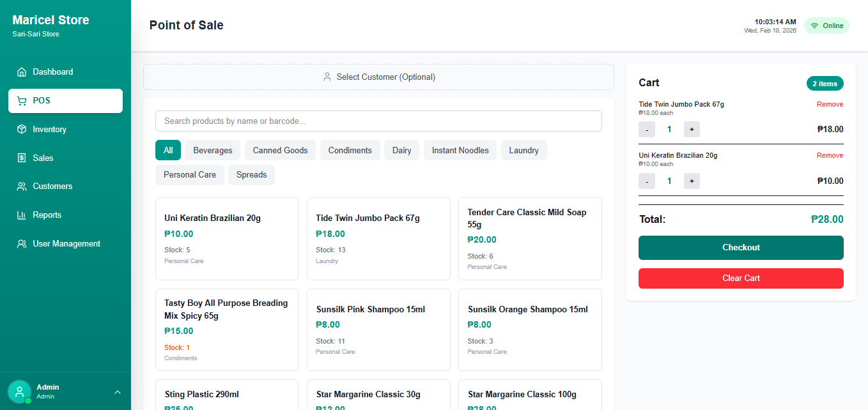
Task: Click the 2 items cart badge
Action: 825,84
